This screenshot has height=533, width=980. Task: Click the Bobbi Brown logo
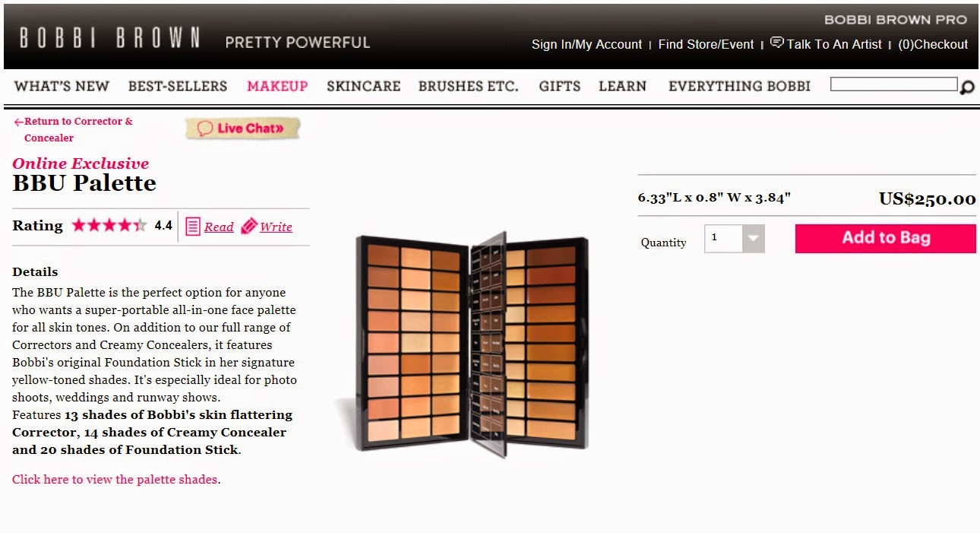(x=110, y=38)
